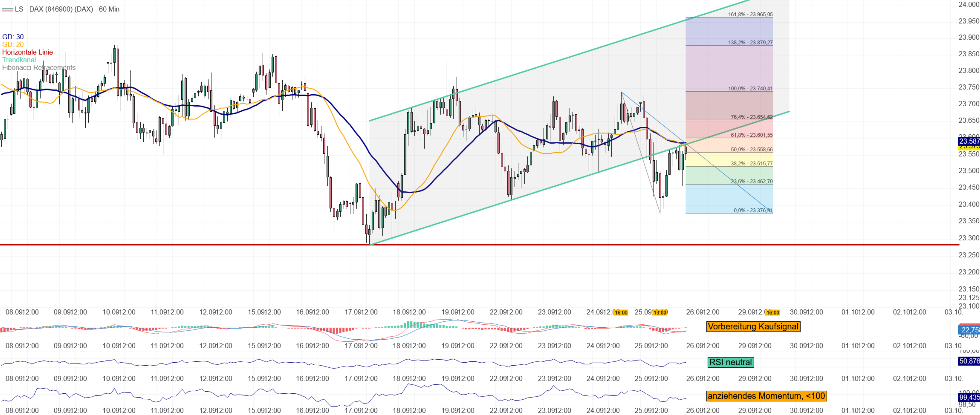Click the chart title LS - DAX 60 Min
This screenshot has width=980, height=415.
tap(67, 9)
